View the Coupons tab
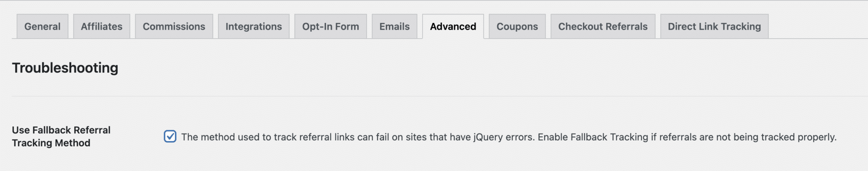 click(517, 26)
